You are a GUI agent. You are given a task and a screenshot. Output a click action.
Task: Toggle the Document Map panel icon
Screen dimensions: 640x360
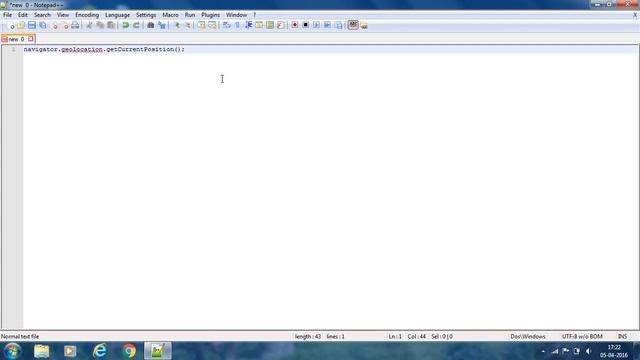click(269, 25)
